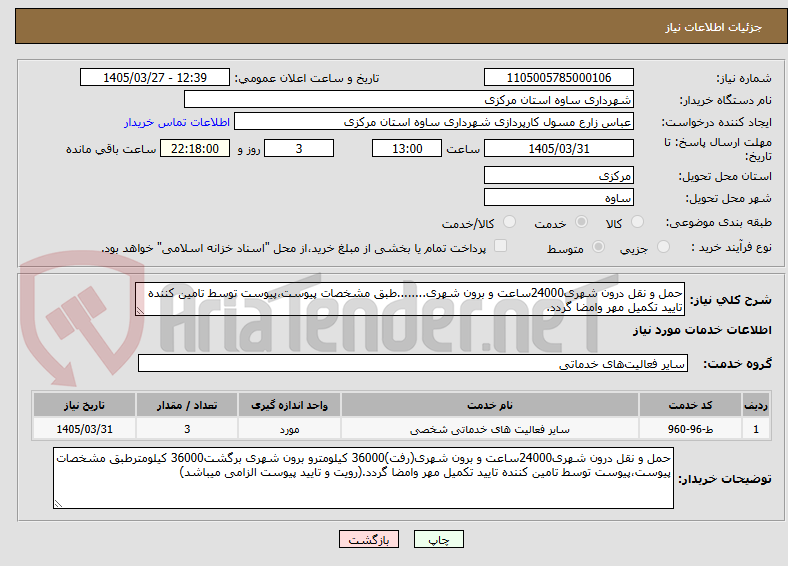Viewport: 788px width, 566px height.
Task: Select the جزیی purchase type radio
Action: 663,246
